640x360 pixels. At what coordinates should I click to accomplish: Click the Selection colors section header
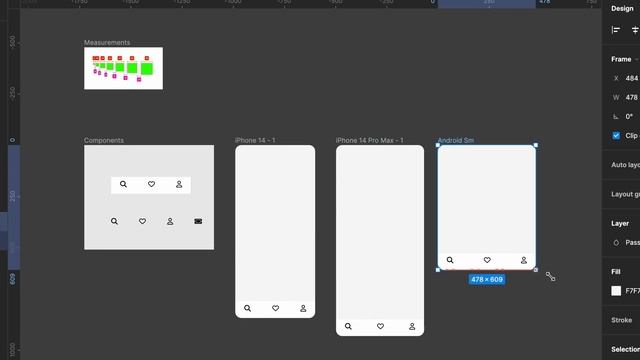click(625, 349)
